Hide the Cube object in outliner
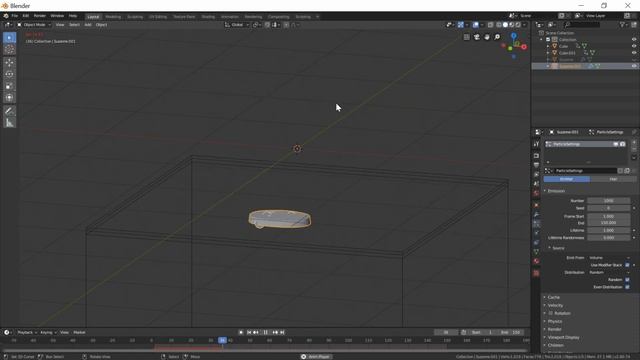Screen dimensions: 640x360 tap(634, 46)
